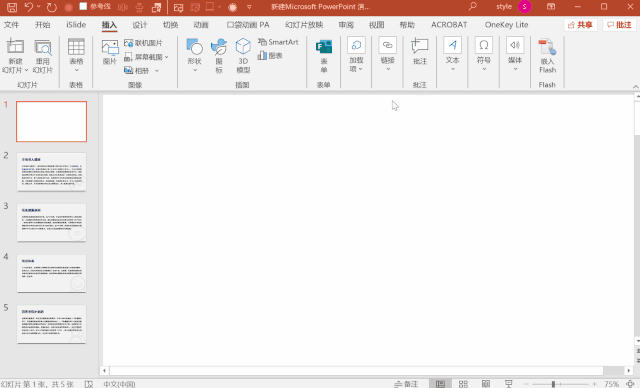Redo the last action
The height and width of the screenshot is (388, 640).
click(51, 7)
